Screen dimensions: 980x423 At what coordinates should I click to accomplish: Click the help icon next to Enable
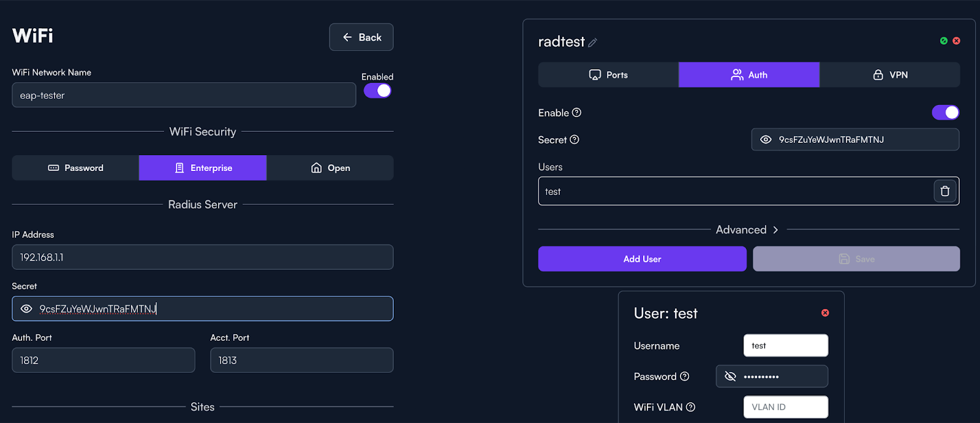(576, 113)
